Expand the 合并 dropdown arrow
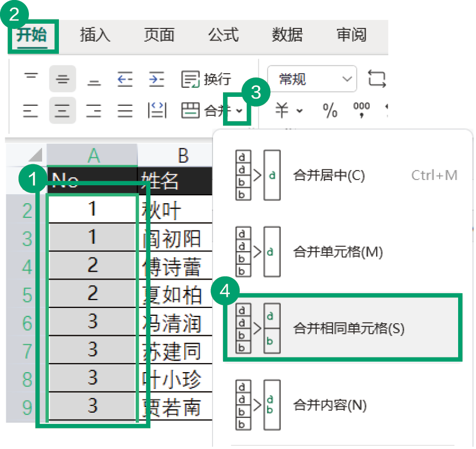The width and height of the screenshot is (476, 449). [240, 111]
